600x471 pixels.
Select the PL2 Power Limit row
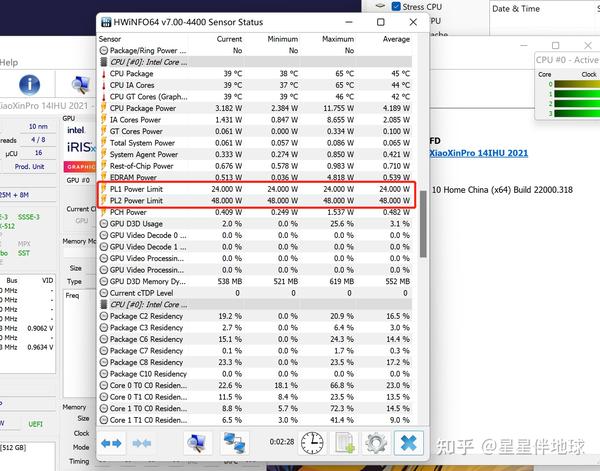tap(255, 200)
